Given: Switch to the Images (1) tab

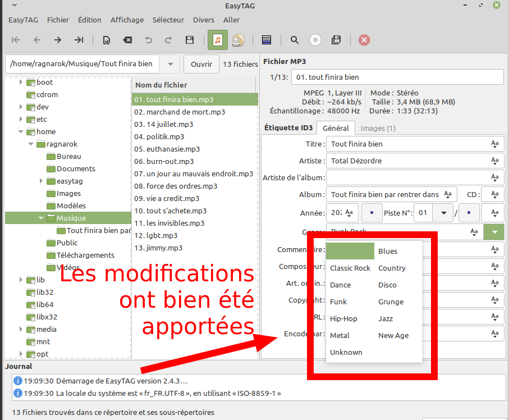Looking at the screenshot, I should point(378,128).
